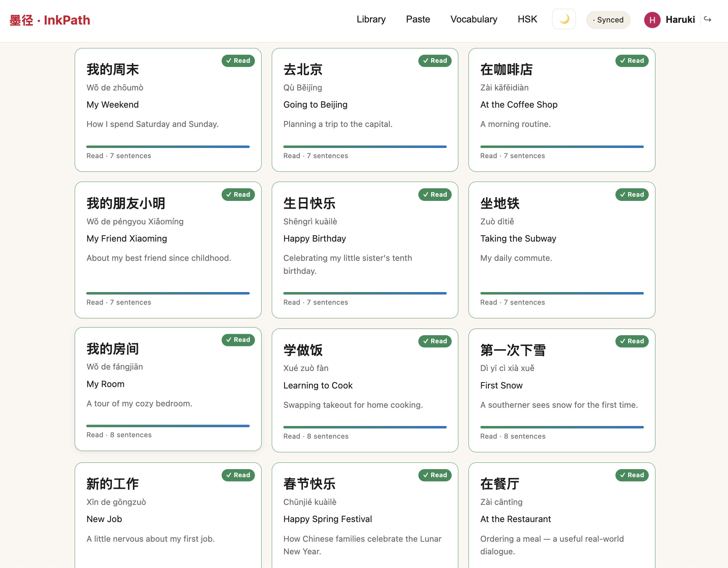Open the story titled 生日快乐
Image resolution: width=728 pixels, height=568 pixels.
point(310,203)
